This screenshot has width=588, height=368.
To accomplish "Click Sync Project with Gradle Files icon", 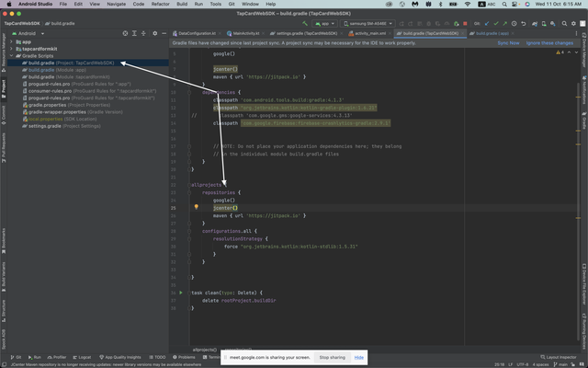I will click(x=535, y=23).
